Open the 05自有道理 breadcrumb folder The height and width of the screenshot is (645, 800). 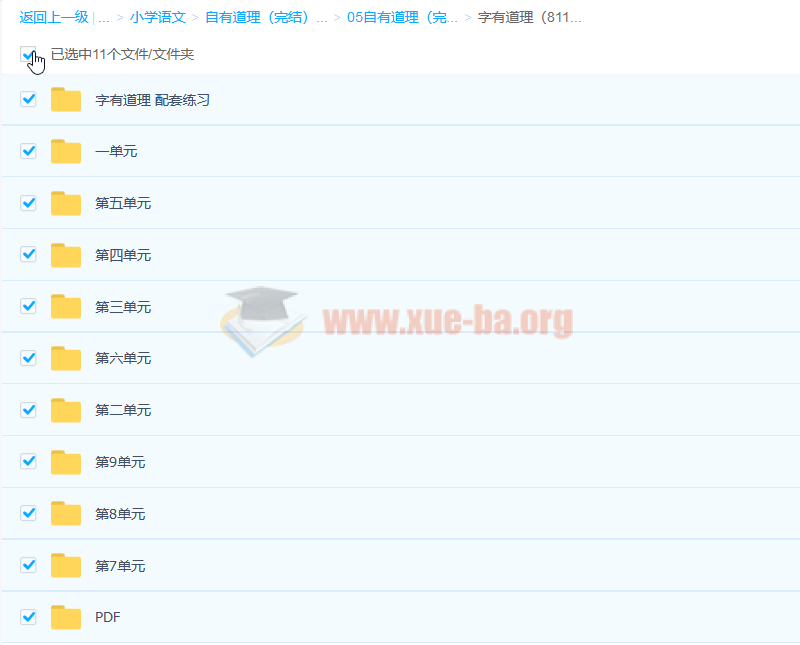click(x=403, y=18)
